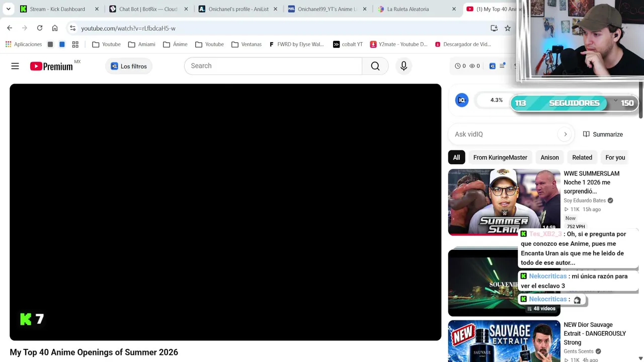This screenshot has width=644, height=362.
Task: Open the Ventanas bookmarks folder
Action: (x=247, y=44)
